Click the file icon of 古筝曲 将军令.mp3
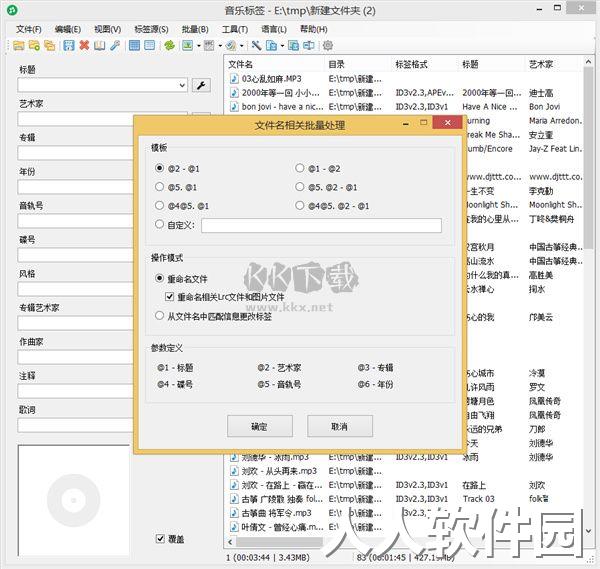This screenshot has width=600, height=569. click(234, 513)
